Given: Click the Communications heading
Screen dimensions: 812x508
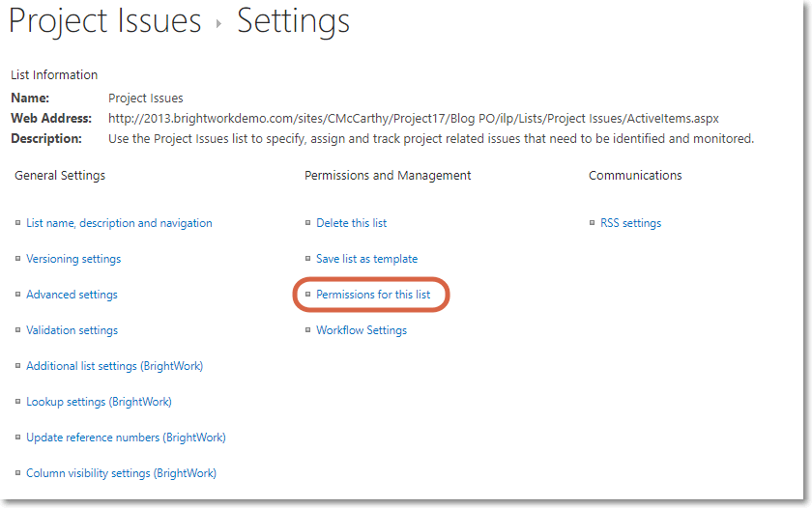Looking at the screenshot, I should click(x=635, y=176).
